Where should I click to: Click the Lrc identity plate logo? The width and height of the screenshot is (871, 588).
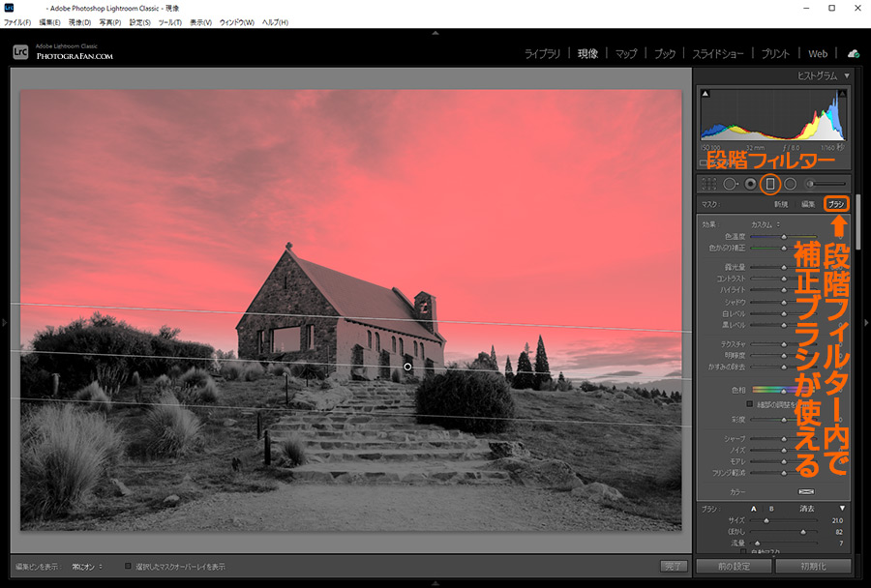point(20,52)
